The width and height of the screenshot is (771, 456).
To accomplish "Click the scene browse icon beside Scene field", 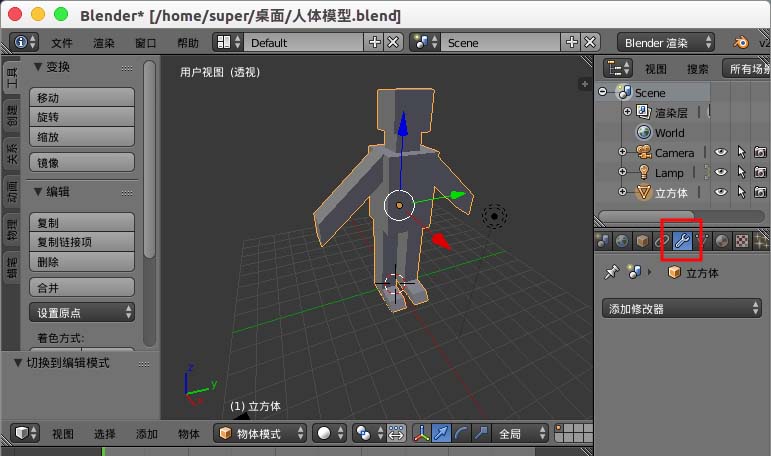I will (425, 42).
